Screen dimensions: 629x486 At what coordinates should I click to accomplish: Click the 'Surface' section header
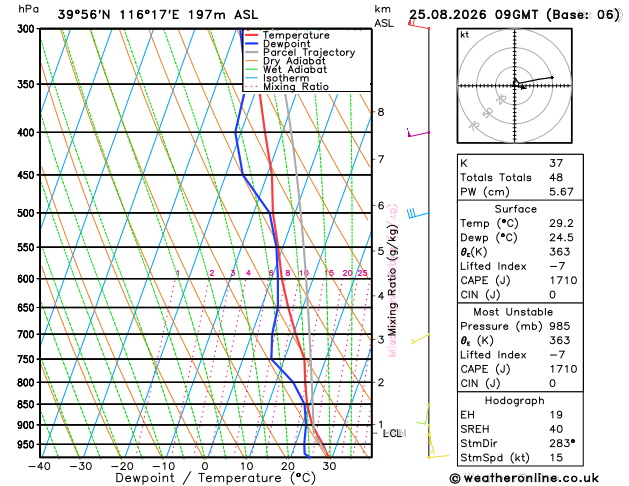pos(515,209)
